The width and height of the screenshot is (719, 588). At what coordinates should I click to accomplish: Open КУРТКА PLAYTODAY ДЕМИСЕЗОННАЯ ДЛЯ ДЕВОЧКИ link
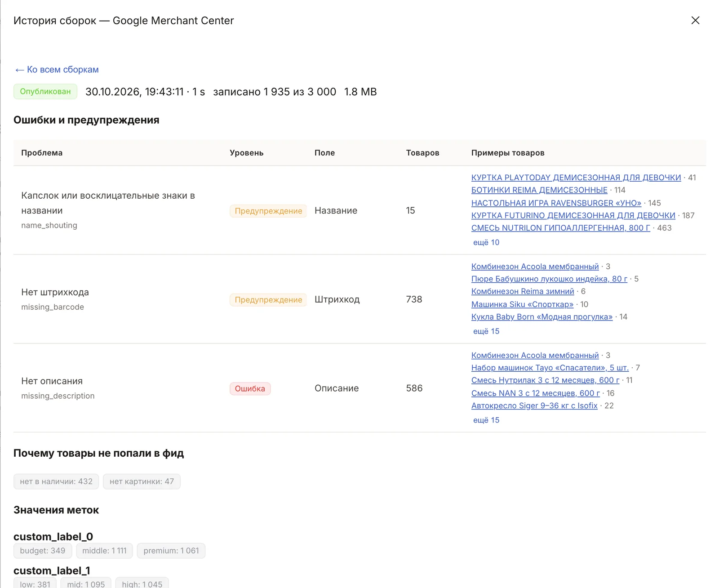coord(576,178)
